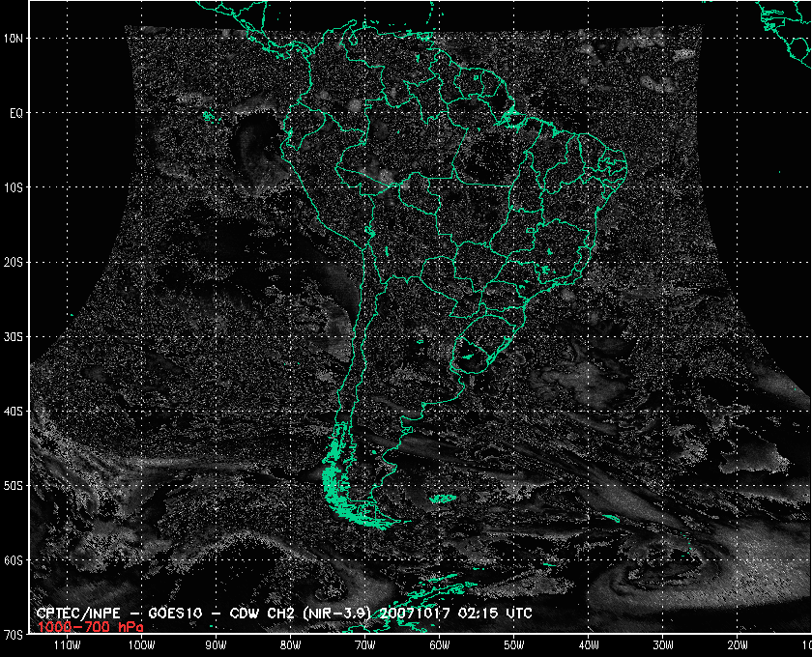This screenshot has height=657, width=812.
Task: Click the 60S latitude label
Action: coord(14,560)
